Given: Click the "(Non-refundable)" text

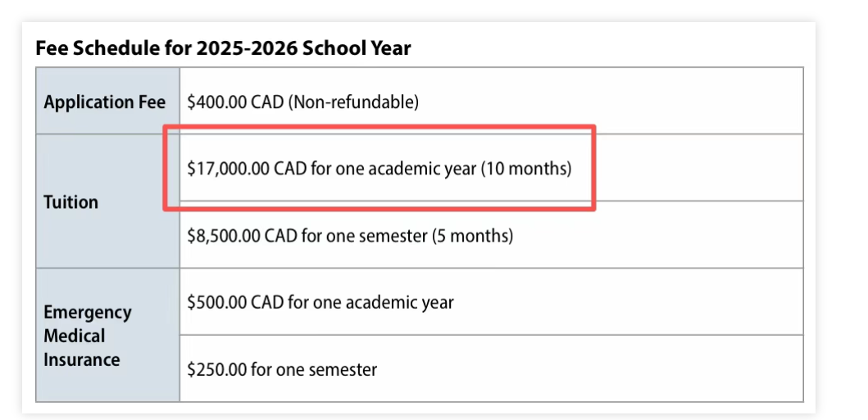Looking at the screenshot, I should click(355, 102).
